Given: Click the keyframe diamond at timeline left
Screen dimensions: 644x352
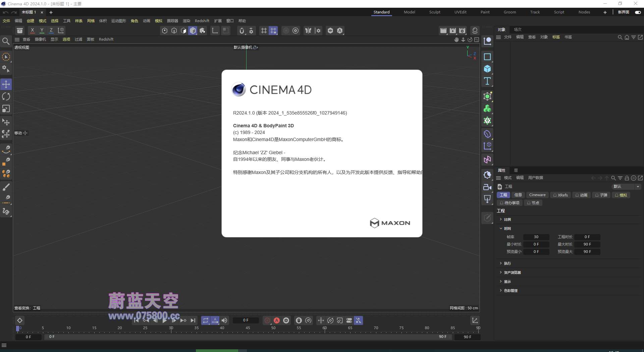Looking at the screenshot, I should (20, 320).
